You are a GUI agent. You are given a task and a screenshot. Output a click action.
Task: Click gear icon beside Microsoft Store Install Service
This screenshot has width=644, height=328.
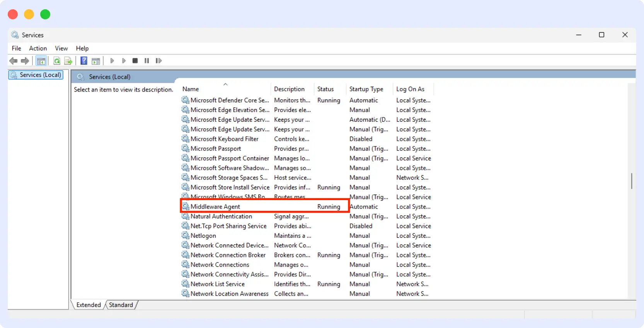tap(186, 187)
